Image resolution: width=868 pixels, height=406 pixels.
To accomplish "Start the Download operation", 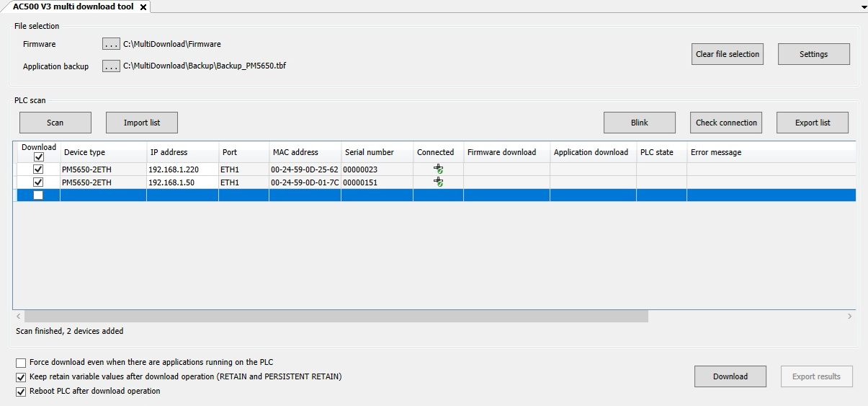I will click(x=730, y=376).
